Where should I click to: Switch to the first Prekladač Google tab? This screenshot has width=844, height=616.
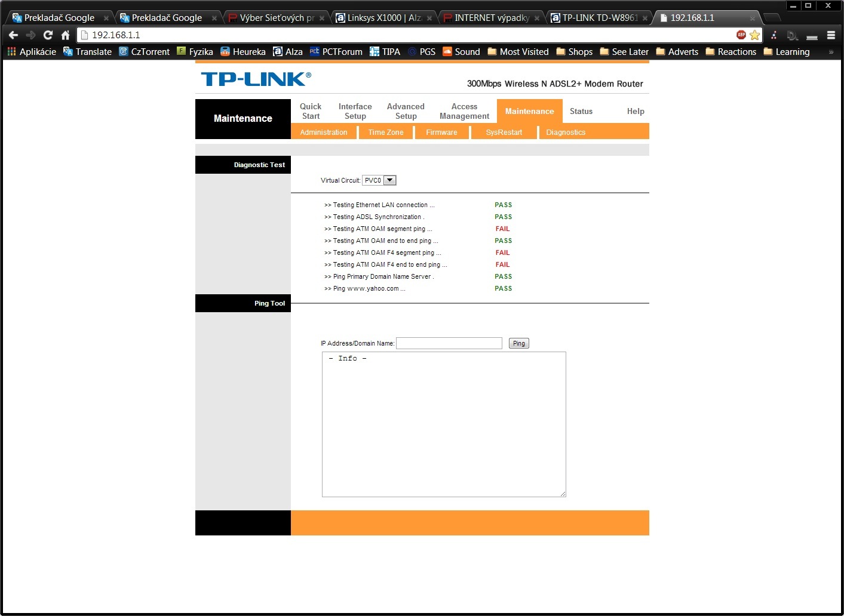59,18
